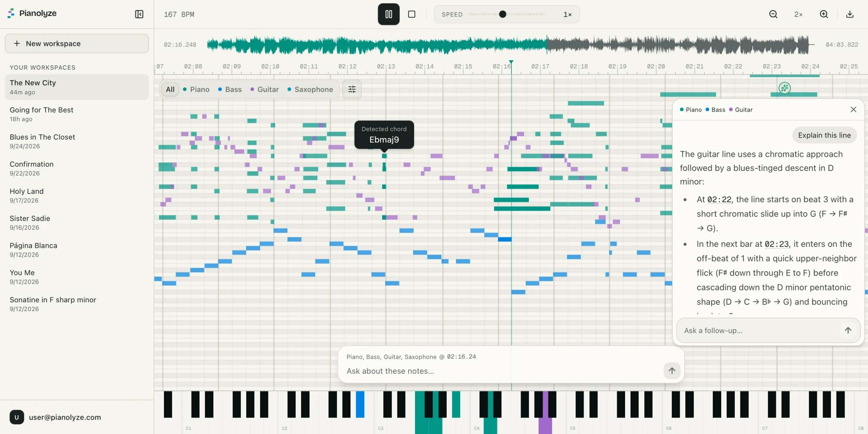Click the playhead marker on the ruler
This screenshot has width=868, height=434.
pos(511,62)
